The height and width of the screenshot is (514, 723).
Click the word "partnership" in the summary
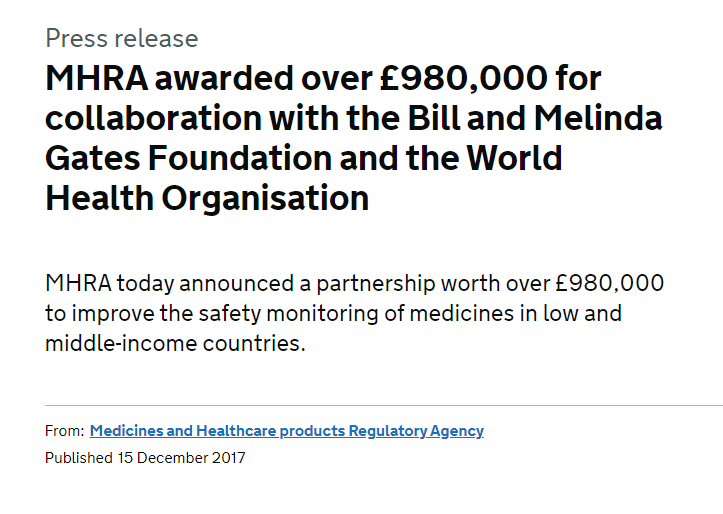point(375,284)
